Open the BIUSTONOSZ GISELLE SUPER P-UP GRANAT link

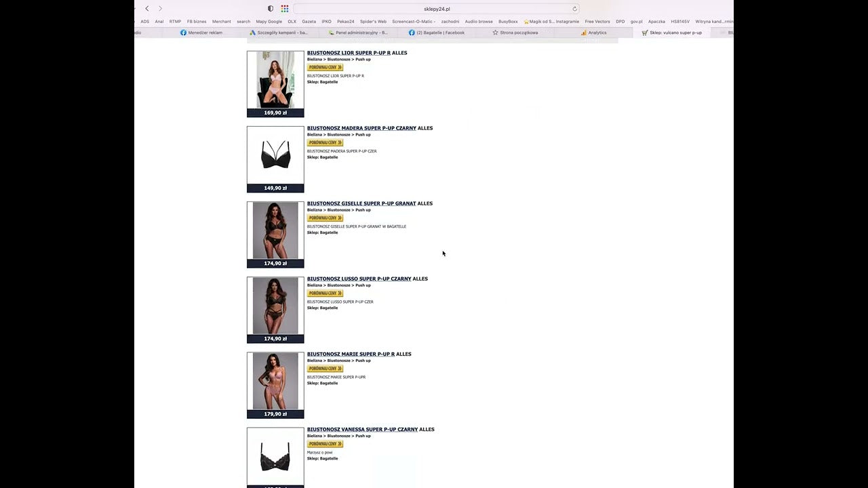click(x=361, y=203)
